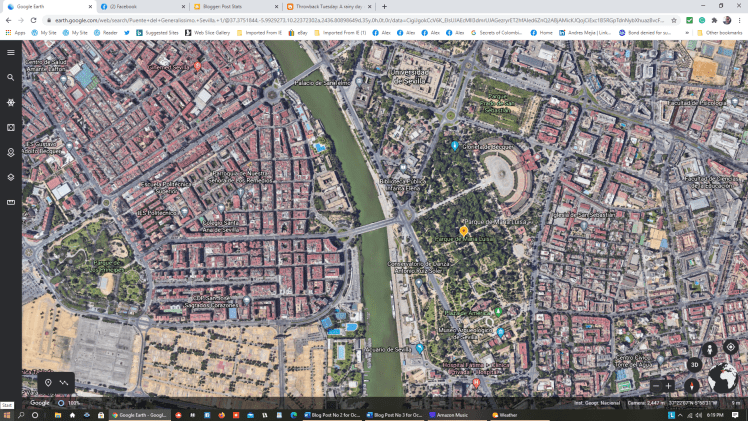This screenshot has height=421, width=748.
Task: Select the draw line or shape tool
Action: tap(65, 383)
